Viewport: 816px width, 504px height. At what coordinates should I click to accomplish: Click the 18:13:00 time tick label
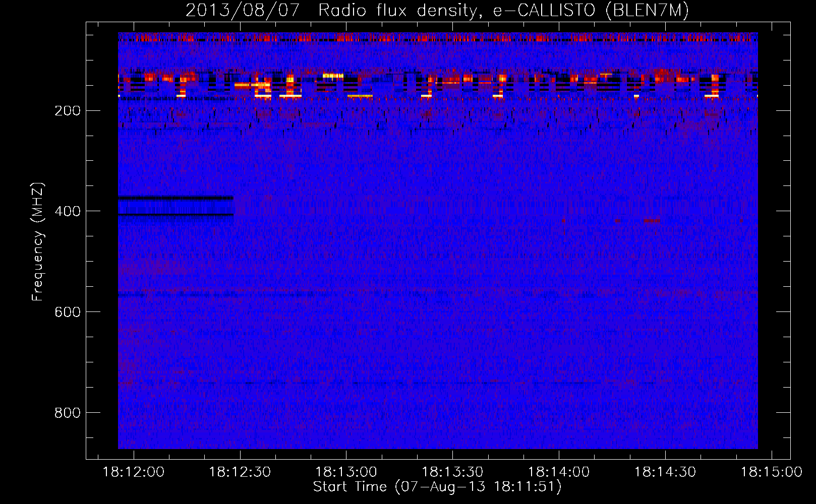pyautogui.click(x=346, y=472)
